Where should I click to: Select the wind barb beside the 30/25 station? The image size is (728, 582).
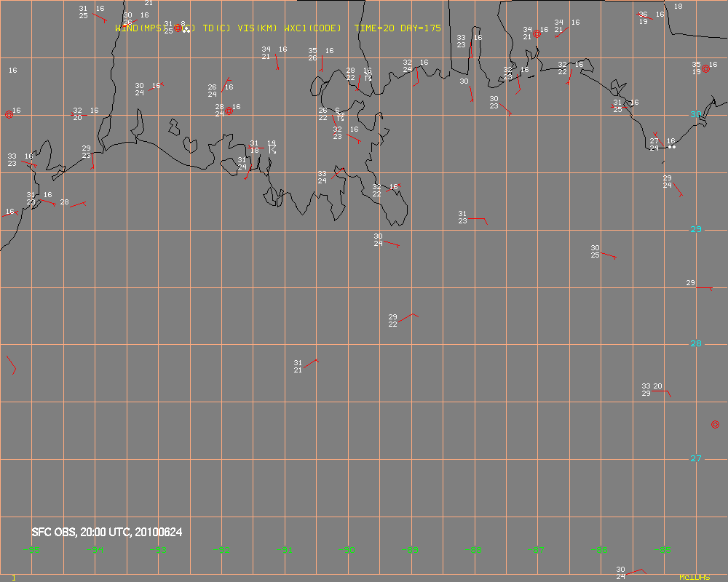pos(609,255)
